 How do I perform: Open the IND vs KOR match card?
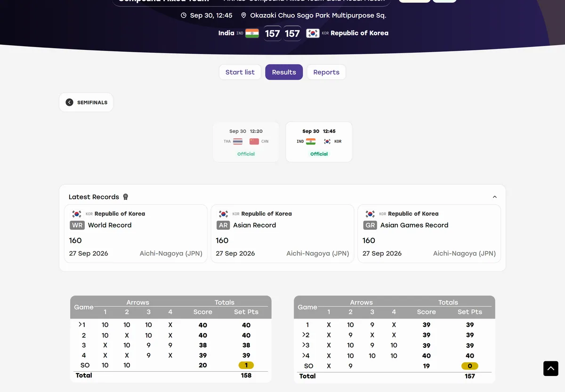coord(319,142)
